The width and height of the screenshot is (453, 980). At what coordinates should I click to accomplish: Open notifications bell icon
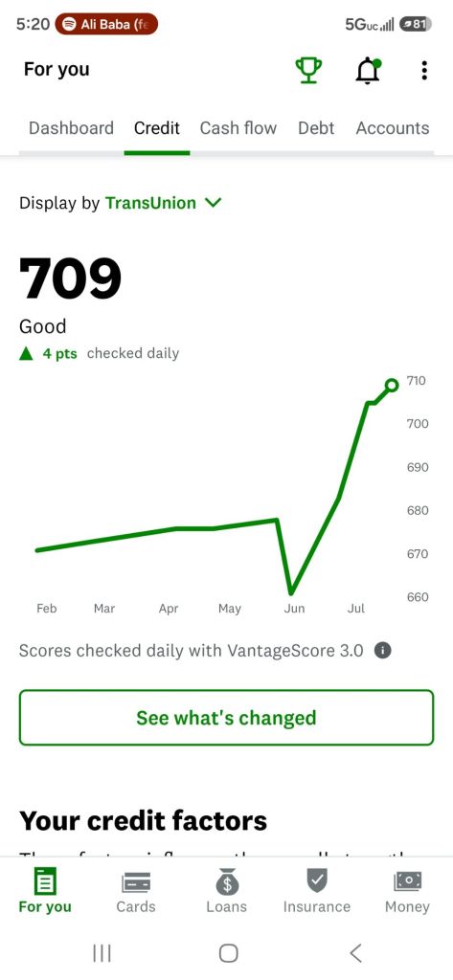(x=368, y=70)
